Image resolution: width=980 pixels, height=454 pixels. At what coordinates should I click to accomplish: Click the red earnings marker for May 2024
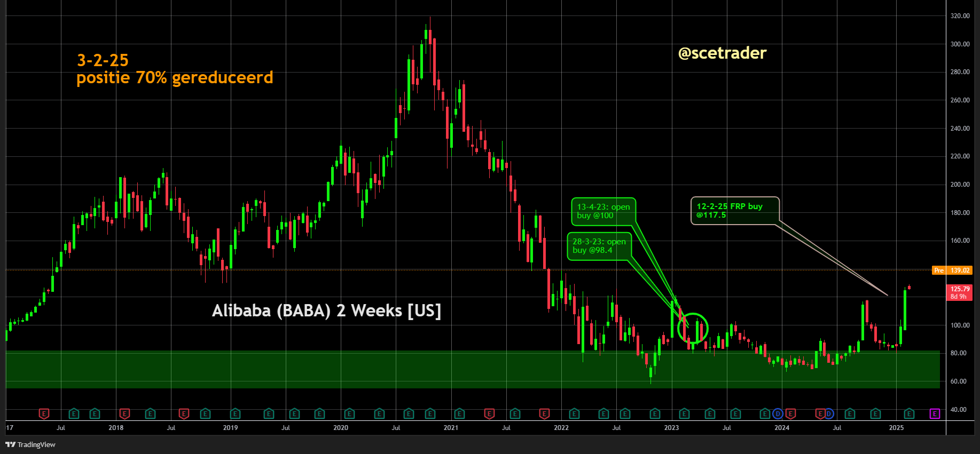coord(820,413)
